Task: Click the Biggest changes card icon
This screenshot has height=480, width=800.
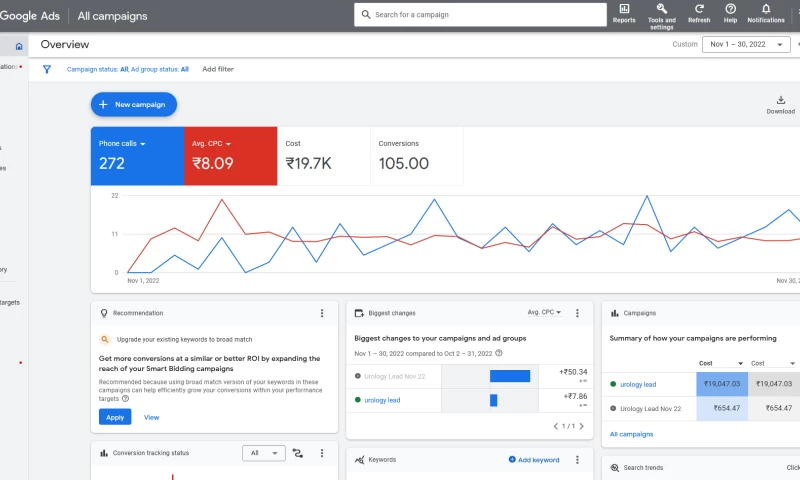Action: click(x=359, y=313)
